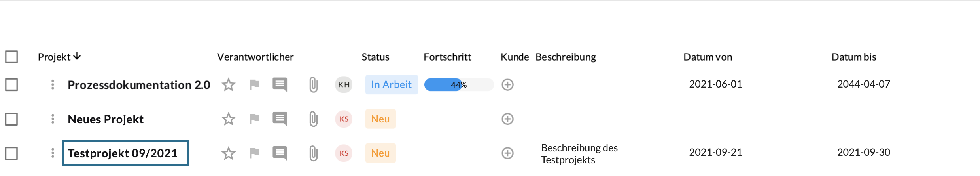Flag the Neues Projekt row
The width and height of the screenshot is (980, 176).
coord(254,119)
